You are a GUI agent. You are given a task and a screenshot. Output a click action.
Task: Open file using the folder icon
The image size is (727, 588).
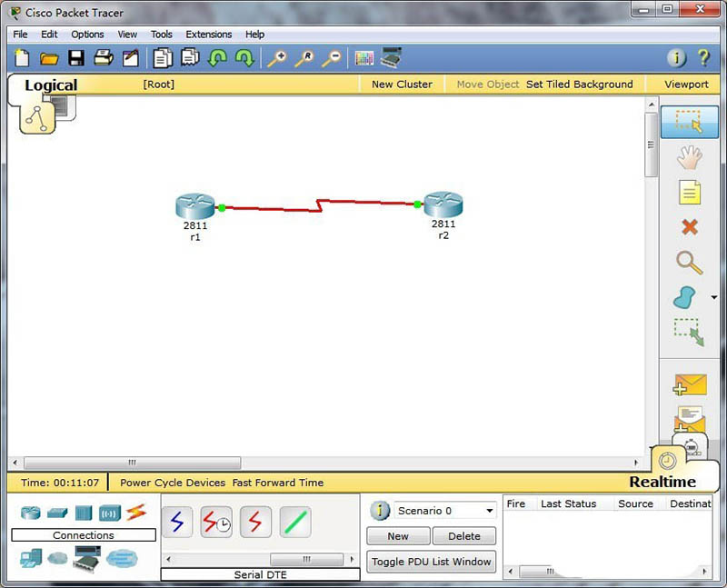coord(49,58)
